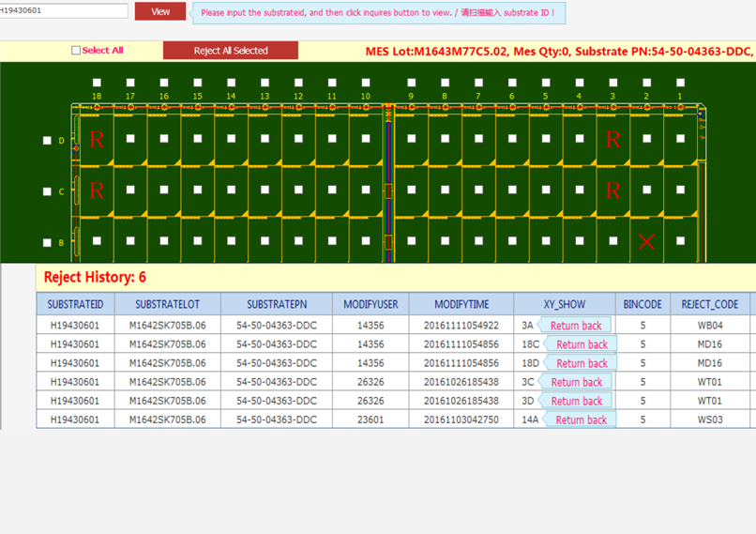
Task: Click the red R marker at column 18 row D
Action: tap(97, 140)
